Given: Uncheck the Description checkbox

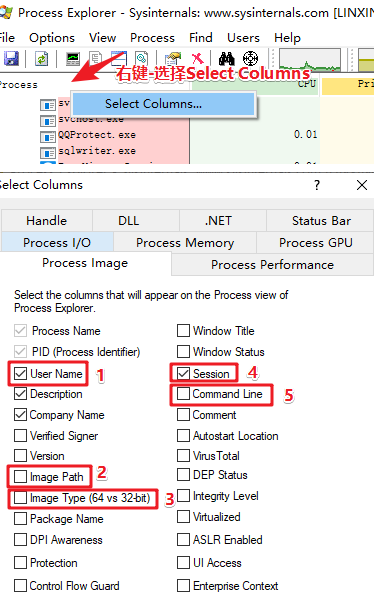Looking at the screenshot, I should (20, 394).
